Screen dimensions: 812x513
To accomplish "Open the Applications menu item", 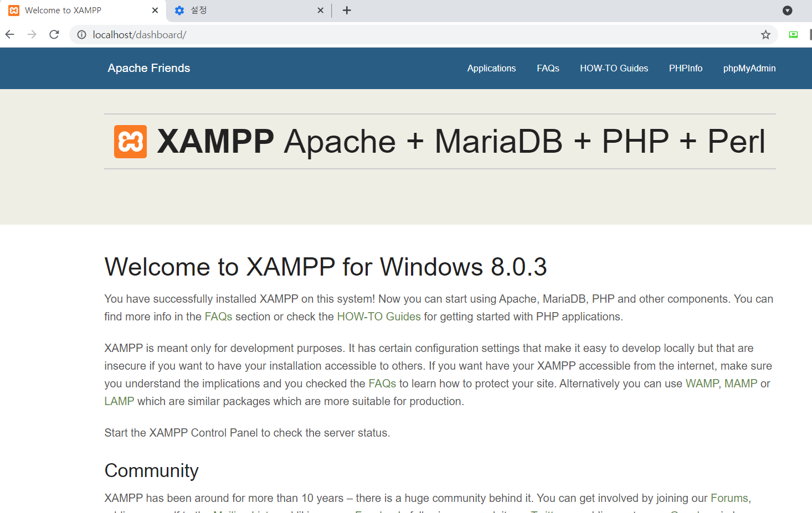I will tap(491, 68).
